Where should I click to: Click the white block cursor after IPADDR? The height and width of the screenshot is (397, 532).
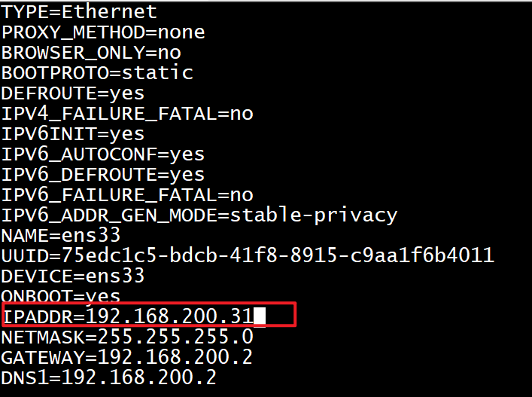[x=260, y=316]
